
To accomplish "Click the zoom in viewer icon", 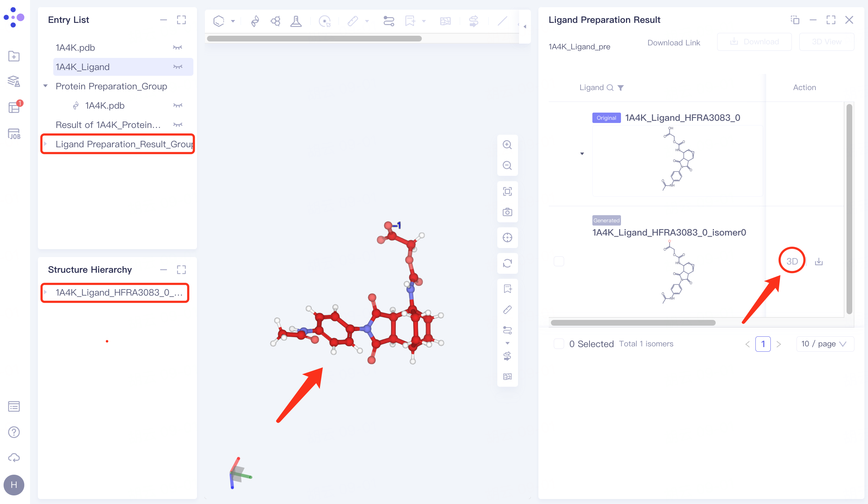I will pyautogui.click(x=507, y=145).
